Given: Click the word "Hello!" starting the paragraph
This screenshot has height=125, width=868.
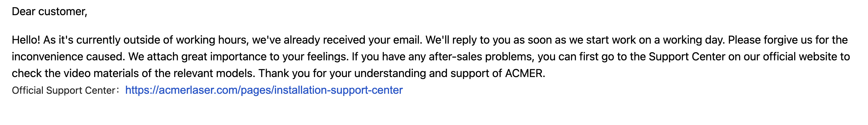Looking at the screenshot, I should click(x=26, y=40).
